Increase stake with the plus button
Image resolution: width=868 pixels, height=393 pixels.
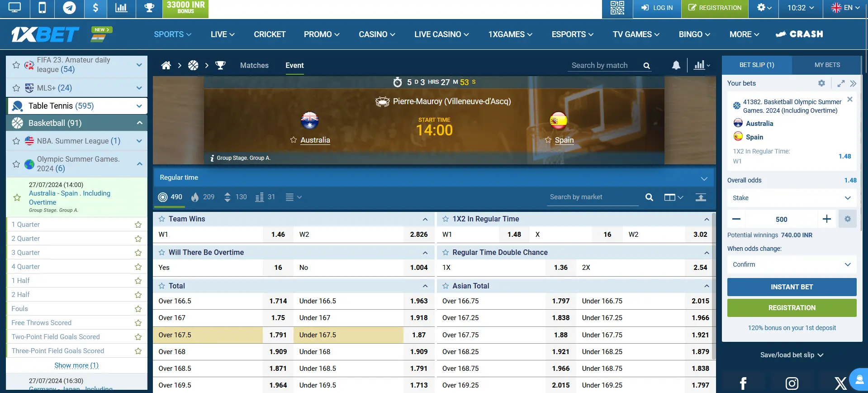tap(827, 219)
